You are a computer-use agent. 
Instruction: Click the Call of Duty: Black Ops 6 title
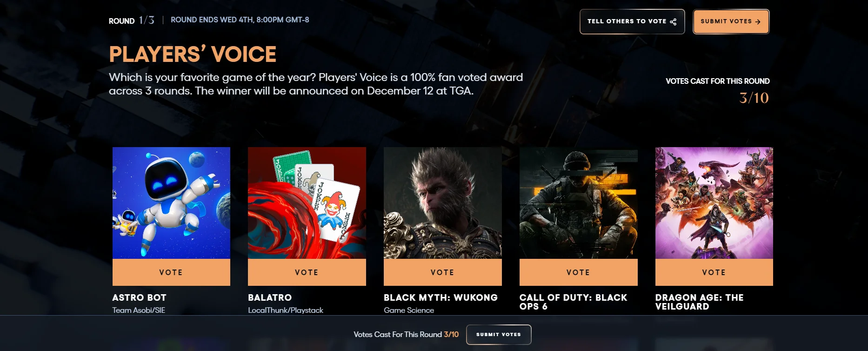(573, 302)
